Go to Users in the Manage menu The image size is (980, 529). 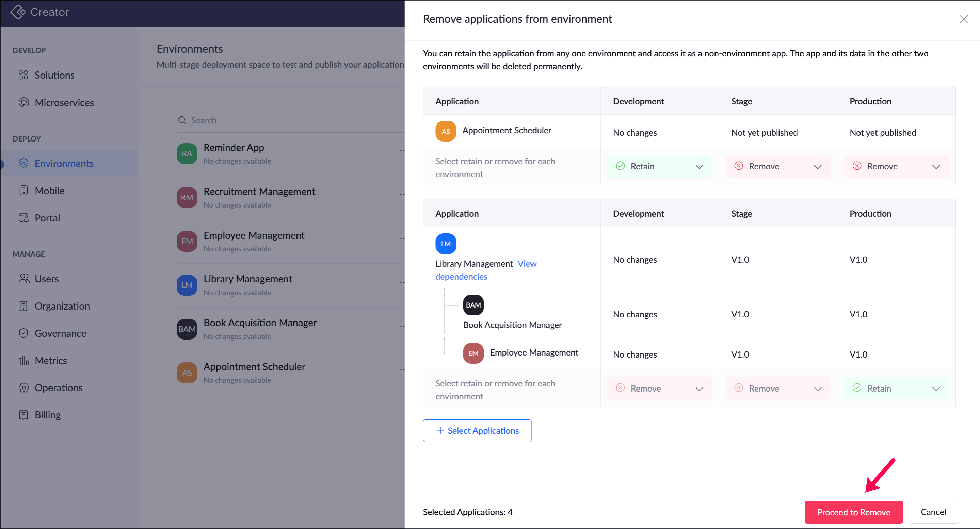[46, 279]
